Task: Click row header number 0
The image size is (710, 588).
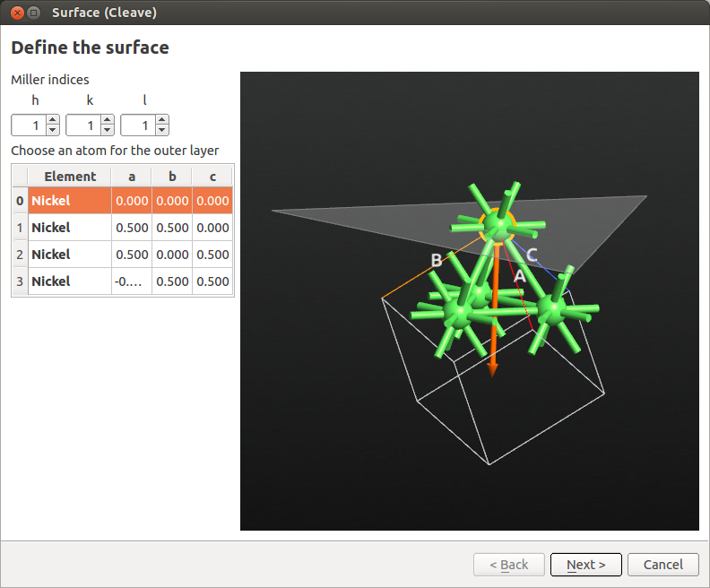Action: click(x=20, y=201)
